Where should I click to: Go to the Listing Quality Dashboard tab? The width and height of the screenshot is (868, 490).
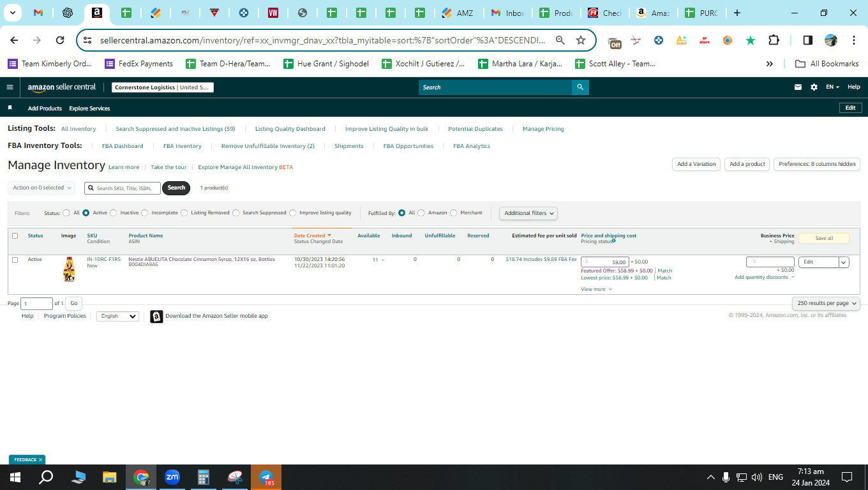coord(290,129)
